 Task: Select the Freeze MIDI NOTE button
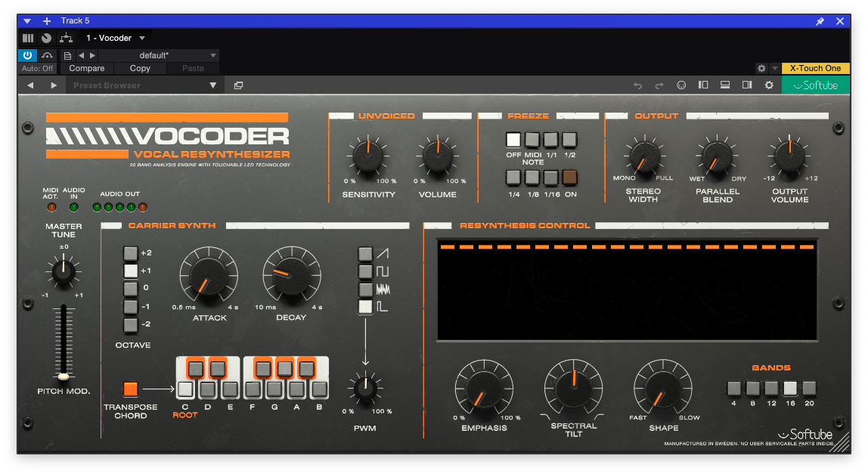click(x=532, y=140)
